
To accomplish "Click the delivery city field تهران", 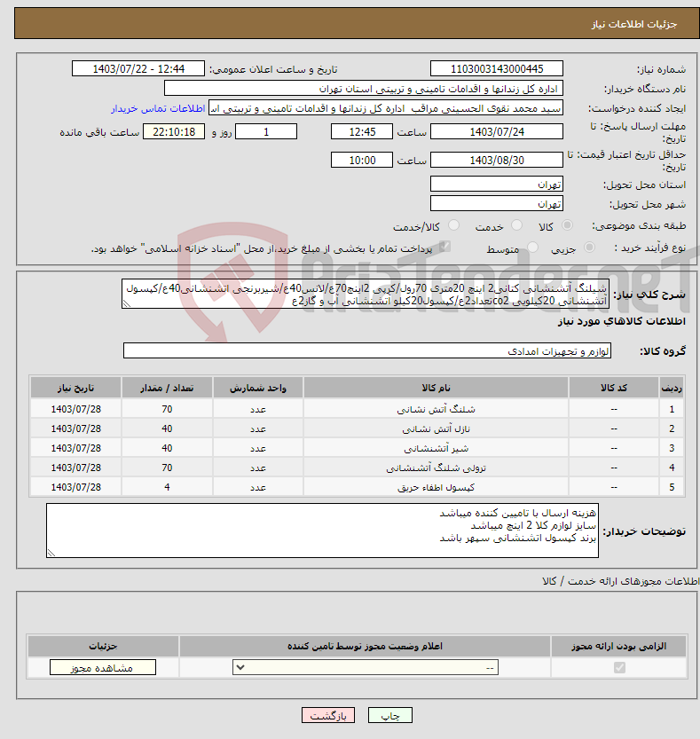I will pyautogui.click(x=496, y=204).
